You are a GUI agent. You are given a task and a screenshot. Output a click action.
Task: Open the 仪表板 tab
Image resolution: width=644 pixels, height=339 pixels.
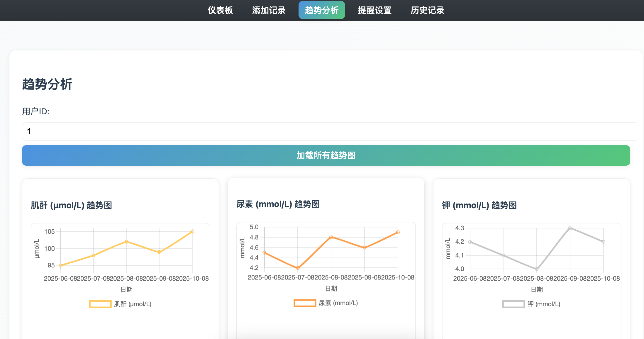pyautogui.click(x=220, y=10)
